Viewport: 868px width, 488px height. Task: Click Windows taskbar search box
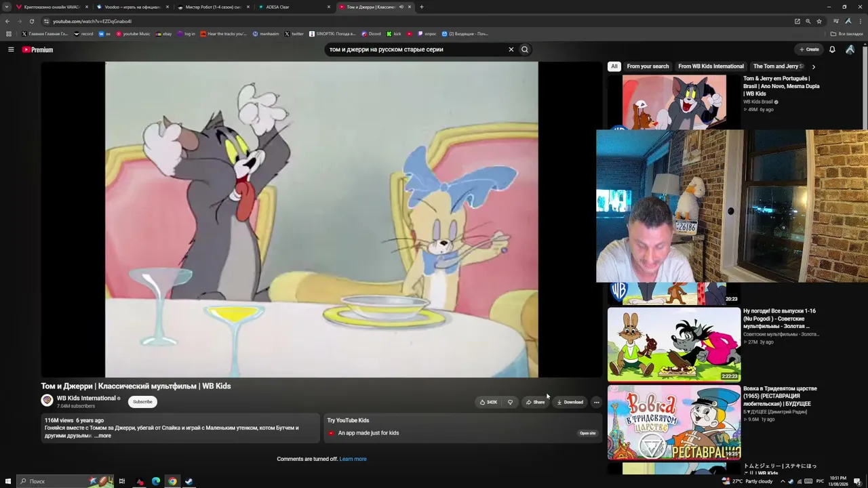(64, 481)
